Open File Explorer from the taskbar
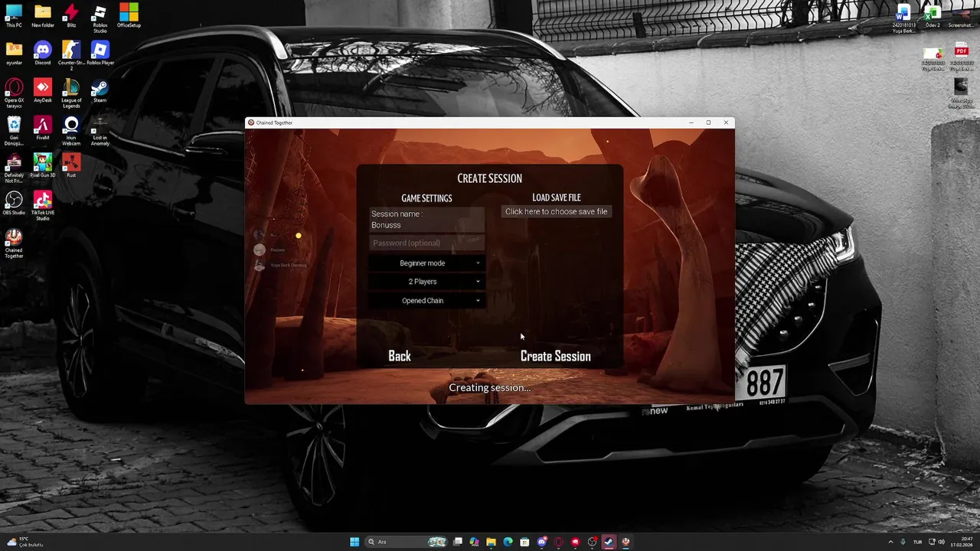 coord(491,542)
